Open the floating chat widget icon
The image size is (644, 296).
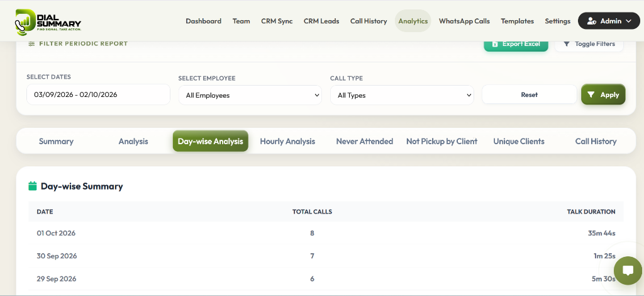coord(628,271)
